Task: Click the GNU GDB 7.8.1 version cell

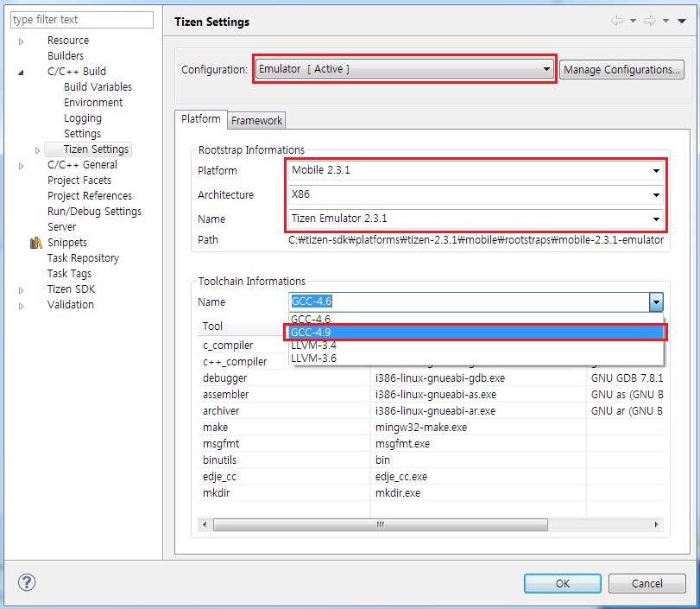Action: pos(627,378)
